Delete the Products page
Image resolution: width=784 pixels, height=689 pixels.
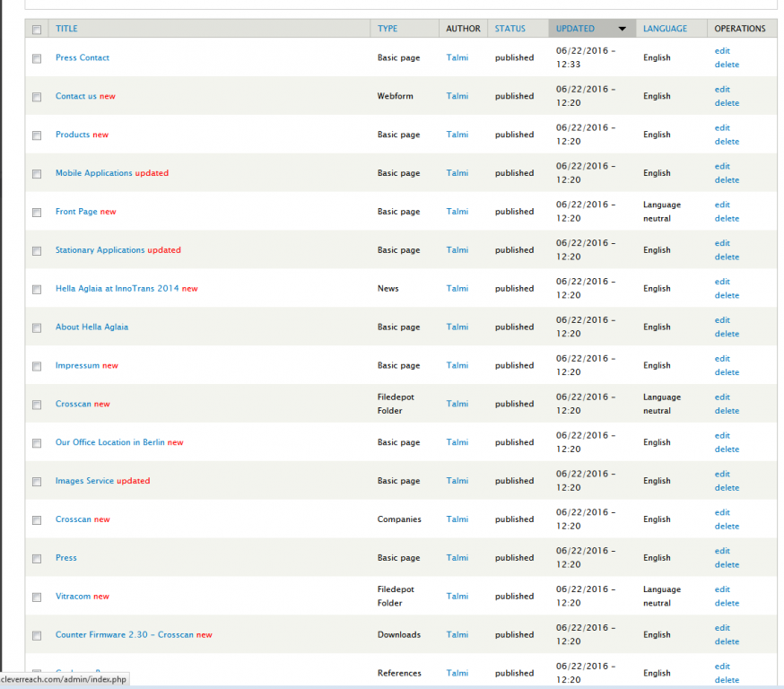(x=727, y=142)
